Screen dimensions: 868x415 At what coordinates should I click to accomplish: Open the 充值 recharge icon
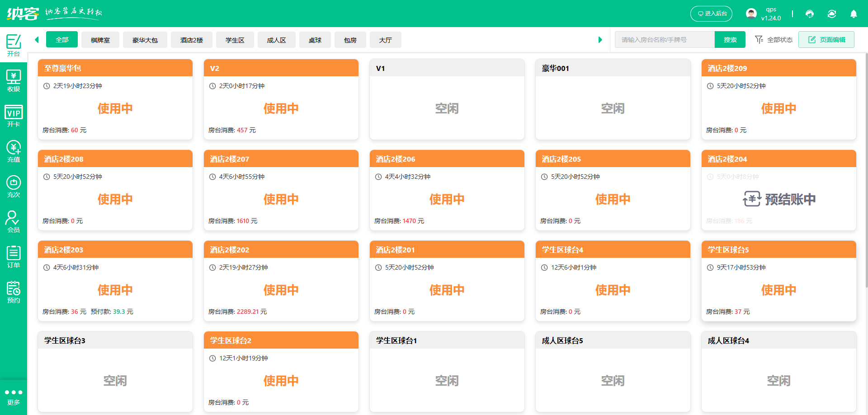pos(14,151)
